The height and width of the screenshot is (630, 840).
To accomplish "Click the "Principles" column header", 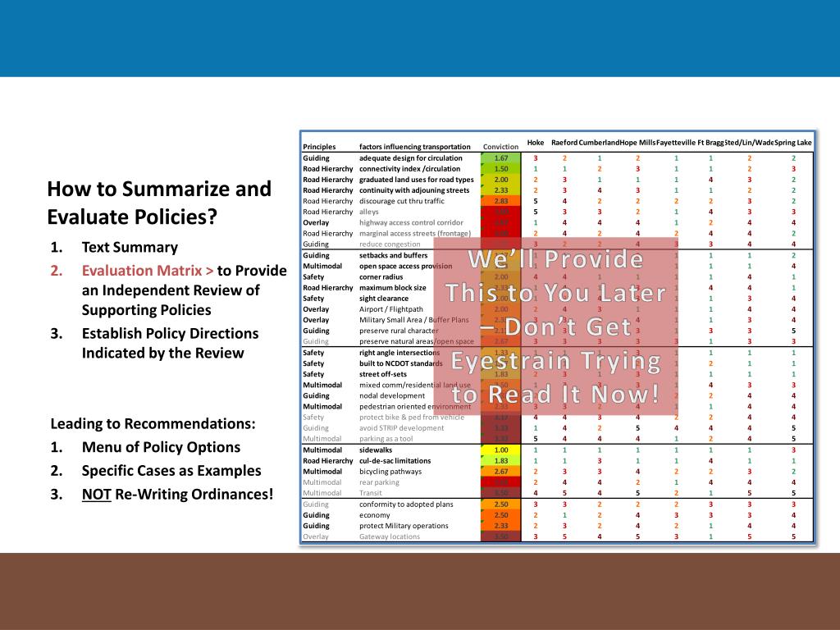I will pyautogui.click(x=319, y=147).
